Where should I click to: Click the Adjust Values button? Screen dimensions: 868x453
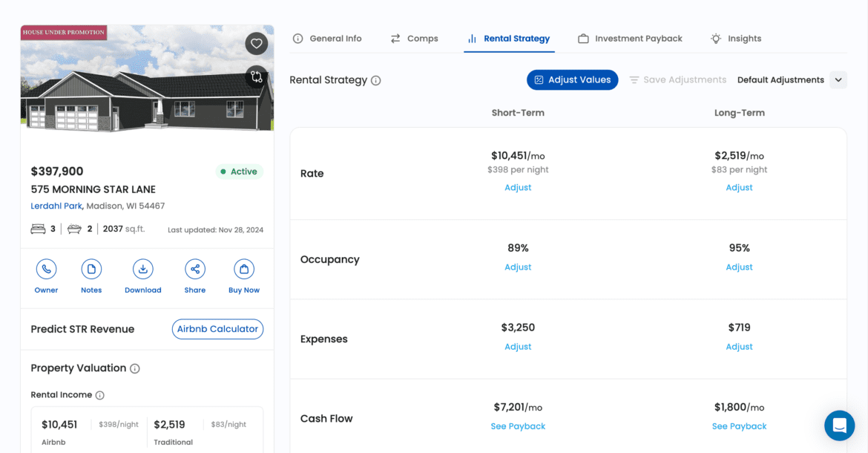[572, 79]
